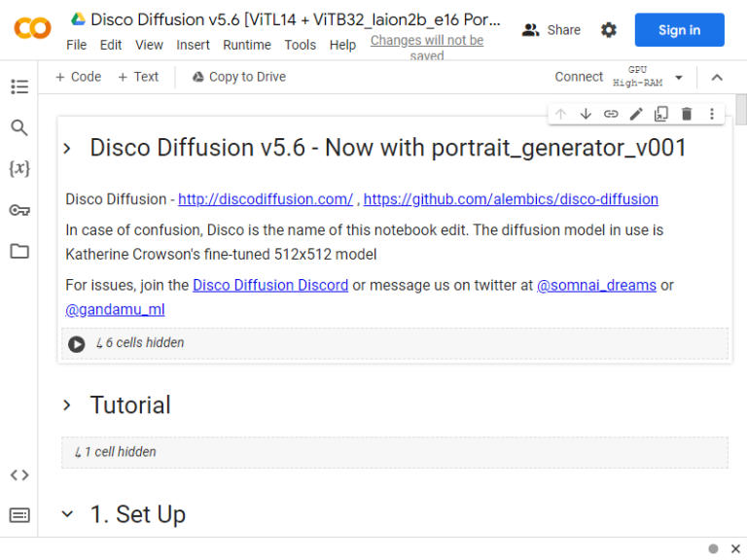747x560 pixels.
Task: Click the Tutorial heading text
Action: [x=130, y=405]
